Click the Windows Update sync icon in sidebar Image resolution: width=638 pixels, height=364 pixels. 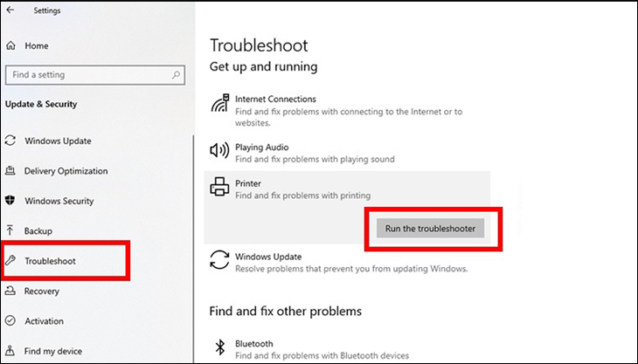point(10,141)
